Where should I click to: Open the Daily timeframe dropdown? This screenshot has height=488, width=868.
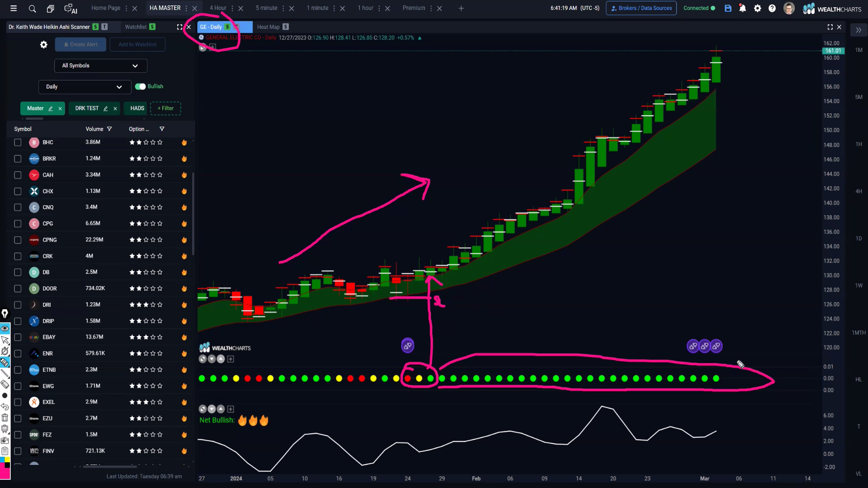click(x=85, y=87)
